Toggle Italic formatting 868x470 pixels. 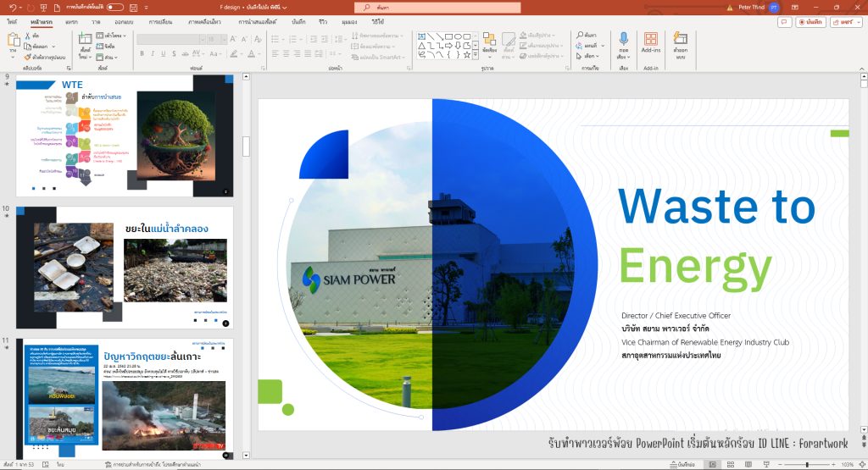(x=153, y=53)
